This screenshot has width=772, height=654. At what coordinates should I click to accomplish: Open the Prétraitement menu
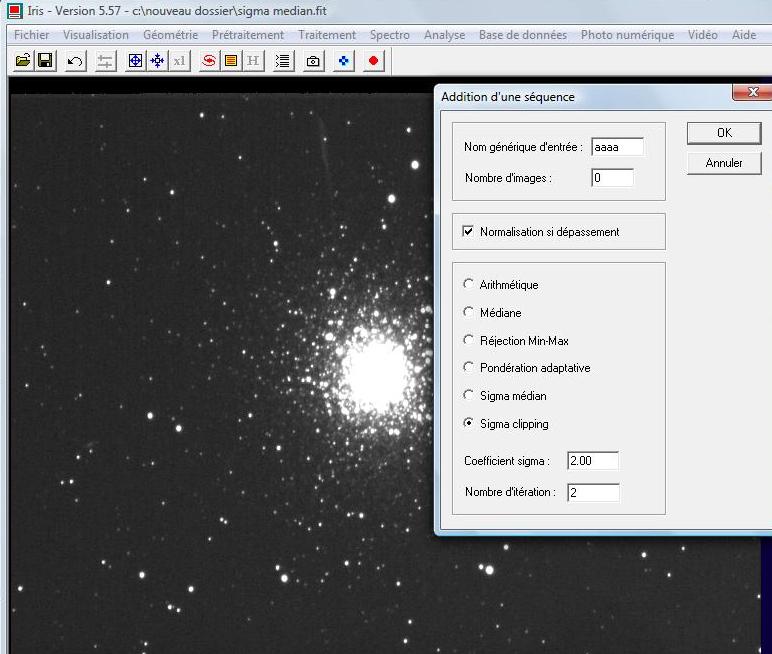point(248,35)
